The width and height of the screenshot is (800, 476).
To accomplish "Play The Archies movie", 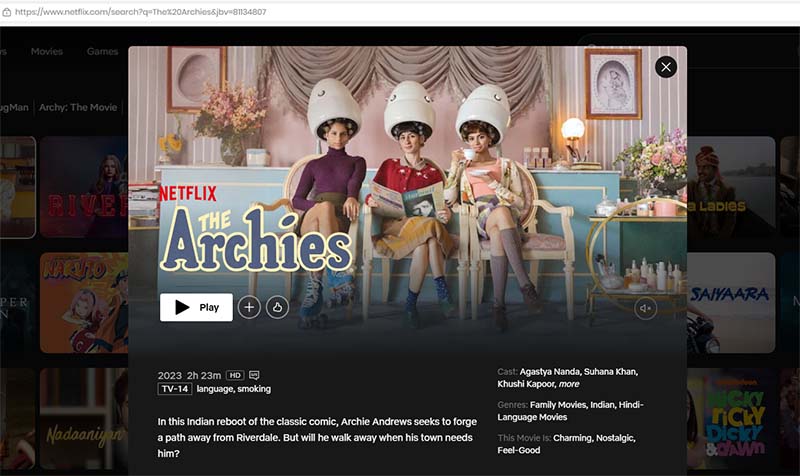I will pos(196,307).
